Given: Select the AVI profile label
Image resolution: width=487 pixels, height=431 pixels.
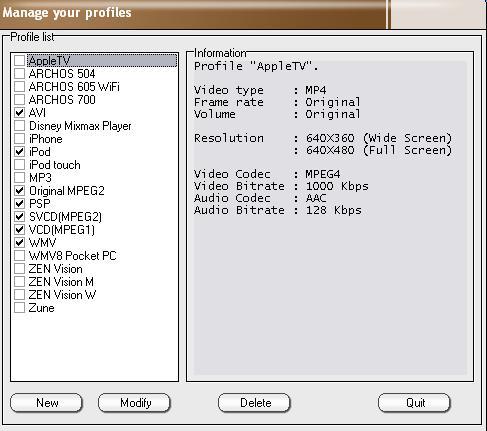Looking at the screenshot, I should click(x=37, y=113).
